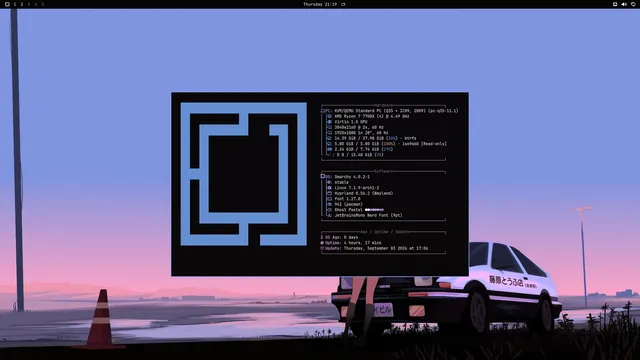This screenshot has height=360, width=640.
Task: Click the memory icon beside 2.24 GiB / 7.74 GiB
Action: 329,149
